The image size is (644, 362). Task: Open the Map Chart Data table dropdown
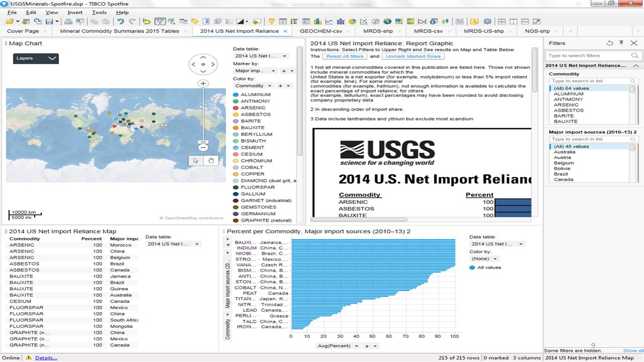coord(261,56)
